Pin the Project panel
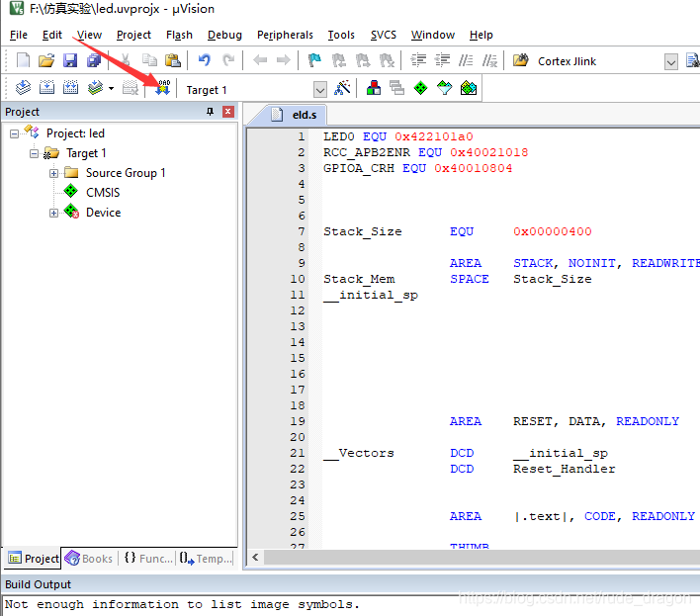Screen dimensions: 700x616 [x=210, y=112]
